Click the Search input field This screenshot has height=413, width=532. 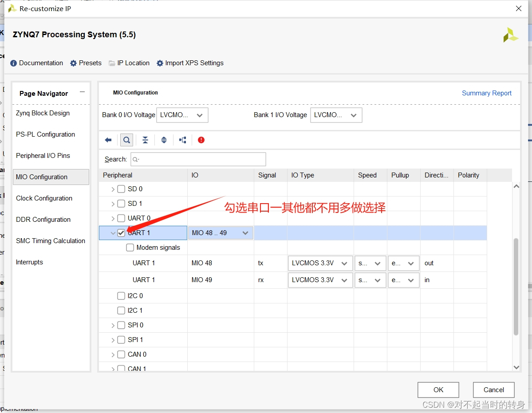(198, 159)
